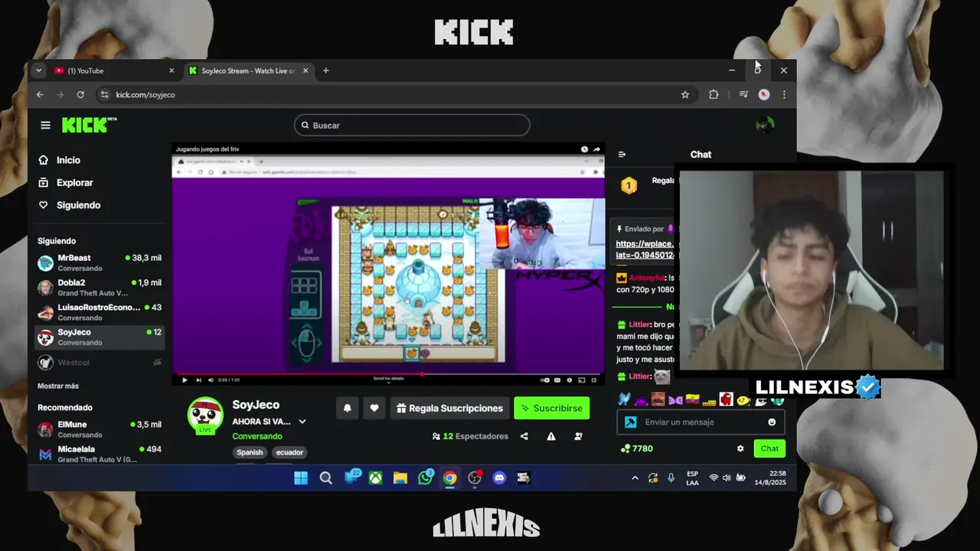Open the emoji picker in chat input
Viewport: 980px width, 551px height.
(x=772, y=422)
